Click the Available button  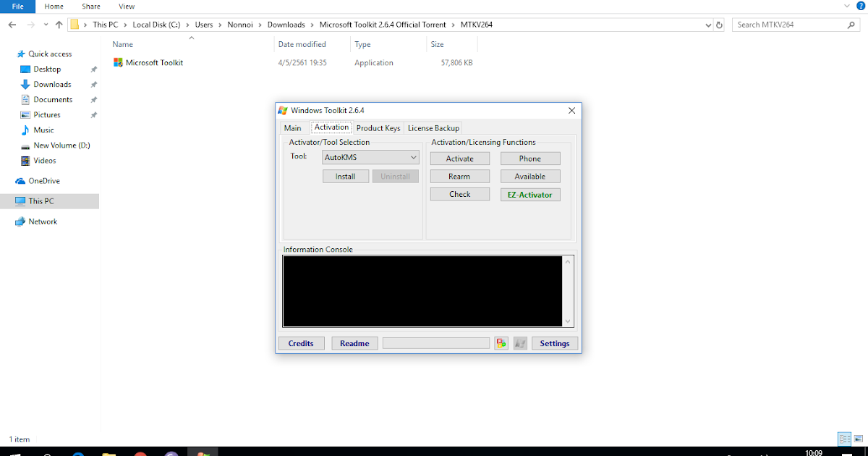(530, 176)
